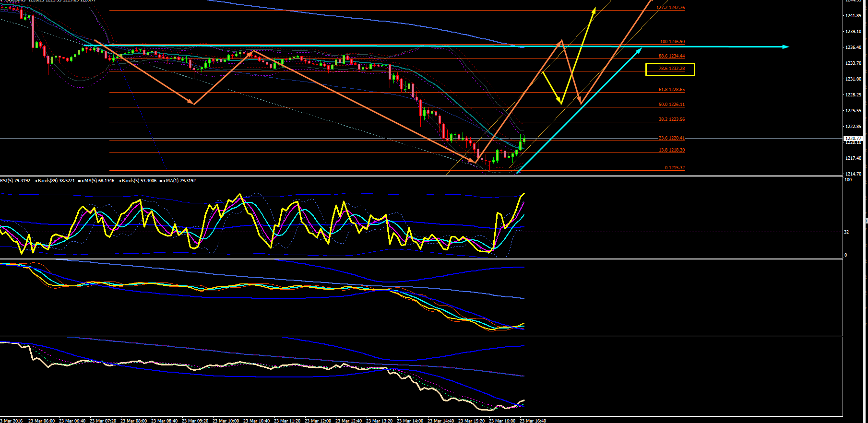Click time axis label '23 Mar 15:20'
Image resolution: width=868 pixels, height=423 pixels.
pyautogui.click(x=472, y=421)
